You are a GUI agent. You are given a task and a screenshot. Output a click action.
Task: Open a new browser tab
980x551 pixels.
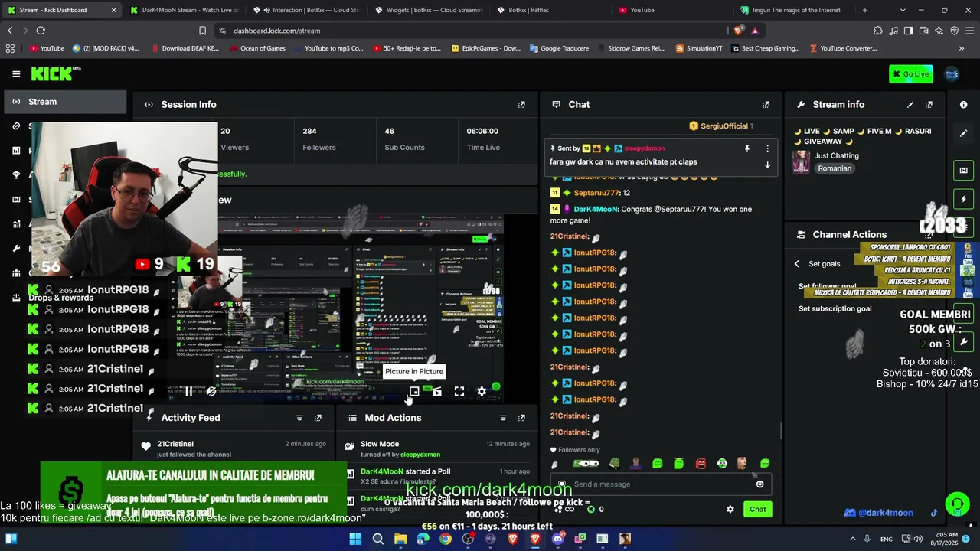point(865,10)
